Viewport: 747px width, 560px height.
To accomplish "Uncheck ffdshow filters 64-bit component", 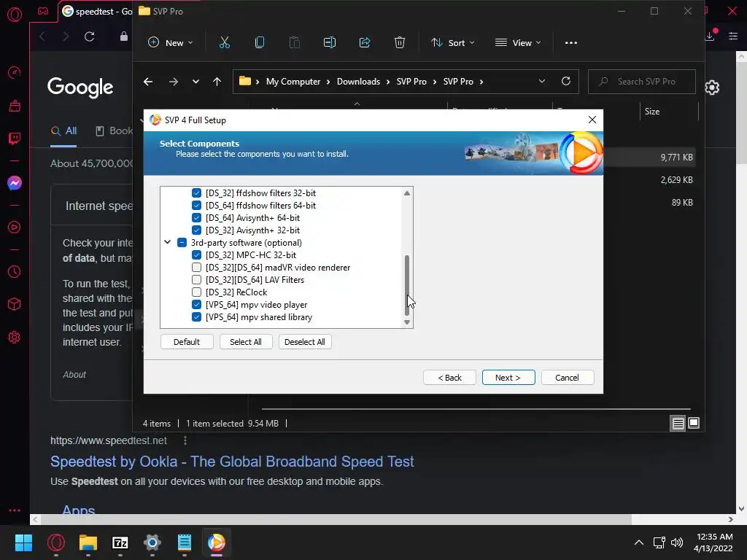I will click(x=196, y=205).
